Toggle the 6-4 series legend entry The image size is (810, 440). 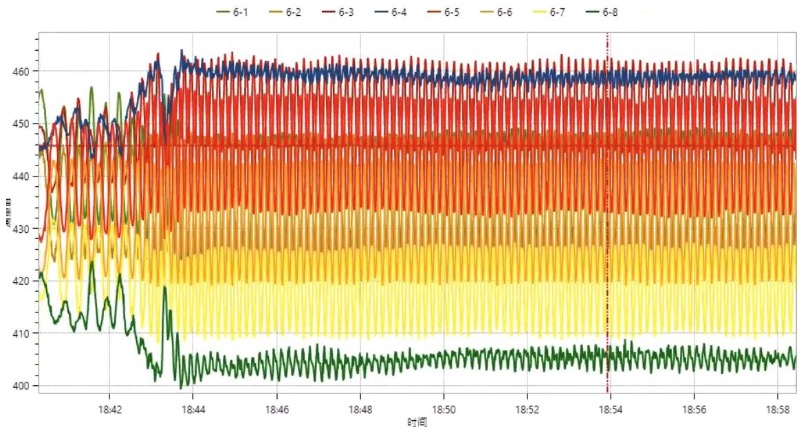click(391, 12)
